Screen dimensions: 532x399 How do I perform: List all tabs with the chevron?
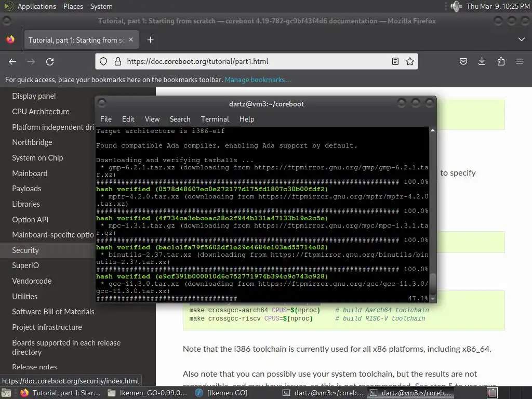(x=522, y=39)
